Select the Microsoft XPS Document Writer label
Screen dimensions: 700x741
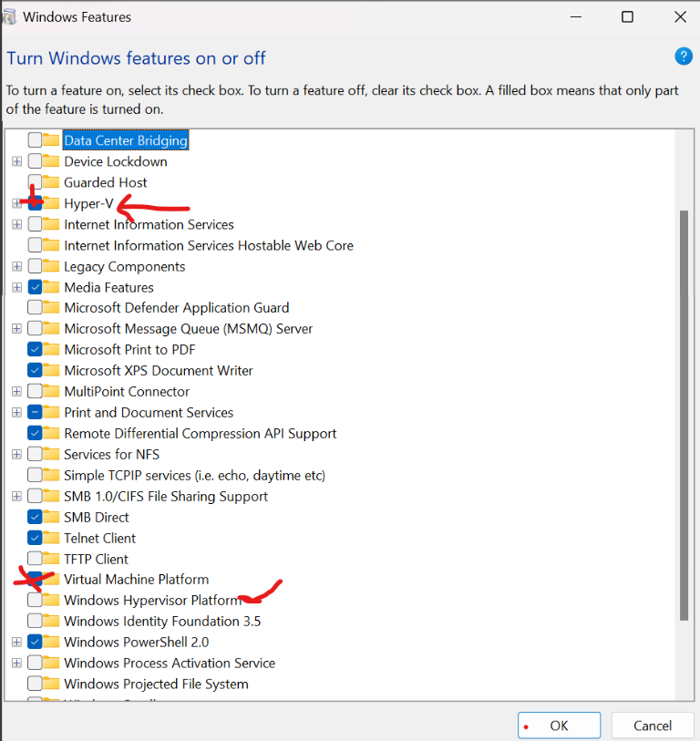point(159,370)
